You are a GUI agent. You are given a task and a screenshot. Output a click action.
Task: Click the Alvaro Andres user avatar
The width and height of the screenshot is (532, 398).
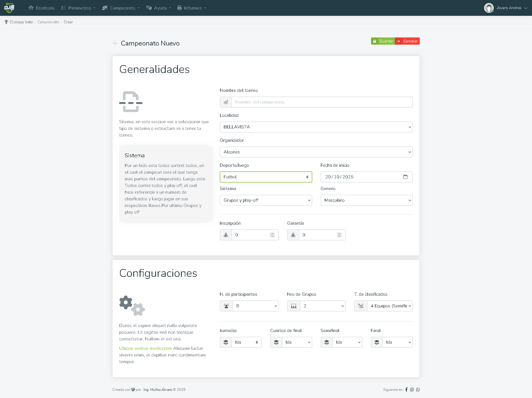click(x=489, y=8)
